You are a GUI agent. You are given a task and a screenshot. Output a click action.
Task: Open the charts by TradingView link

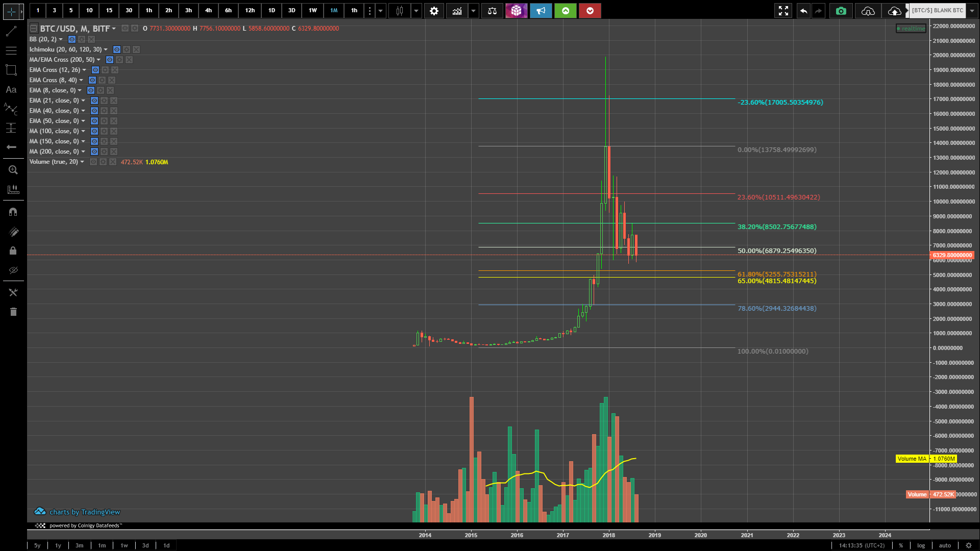click(x=78, y=512)
